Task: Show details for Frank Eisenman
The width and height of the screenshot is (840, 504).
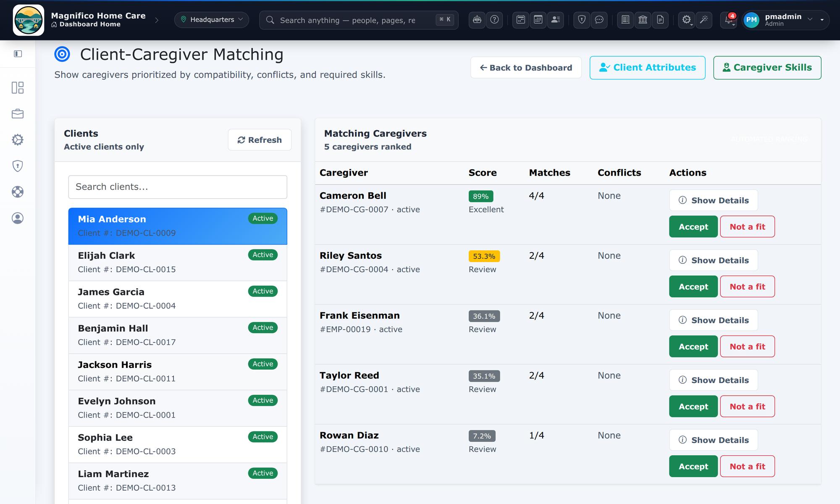Action: 713,320
